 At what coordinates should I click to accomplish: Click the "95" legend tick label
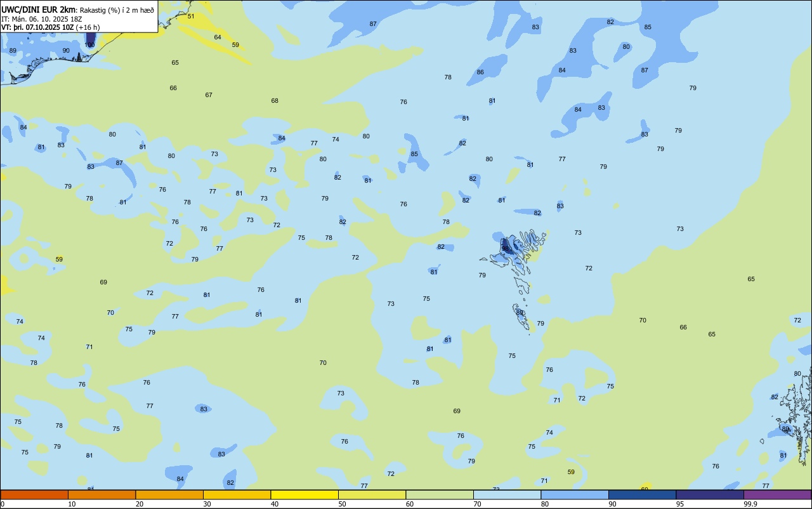point(679,504)
